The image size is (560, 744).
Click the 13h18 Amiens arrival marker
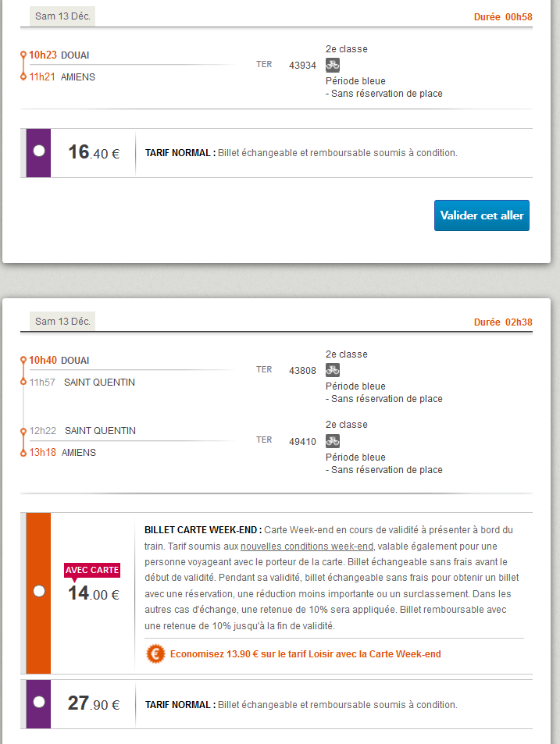tap(23, 453)
